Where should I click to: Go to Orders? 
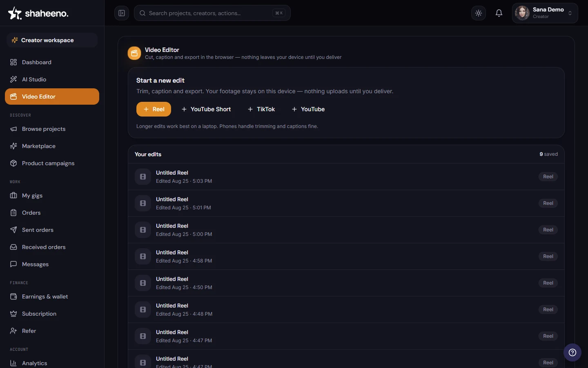click(52, 213)
